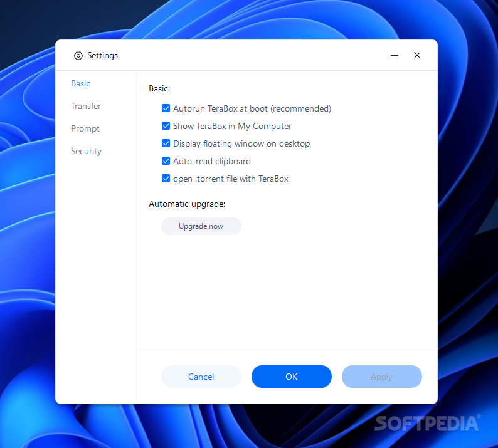Click the Upgrade now button
The image size is (498, 448).
pyautogui.click(x=201, y=226)
